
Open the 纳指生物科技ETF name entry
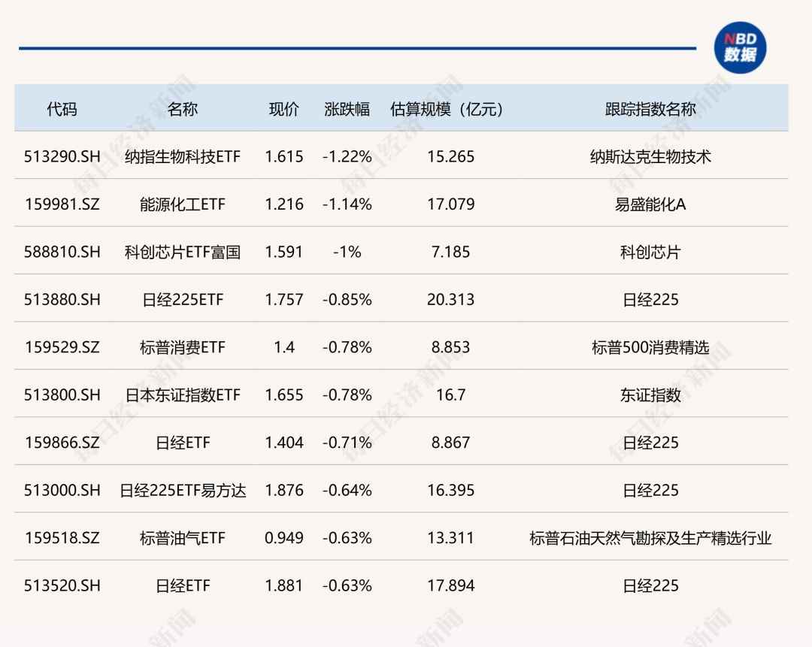coord(183,156)
